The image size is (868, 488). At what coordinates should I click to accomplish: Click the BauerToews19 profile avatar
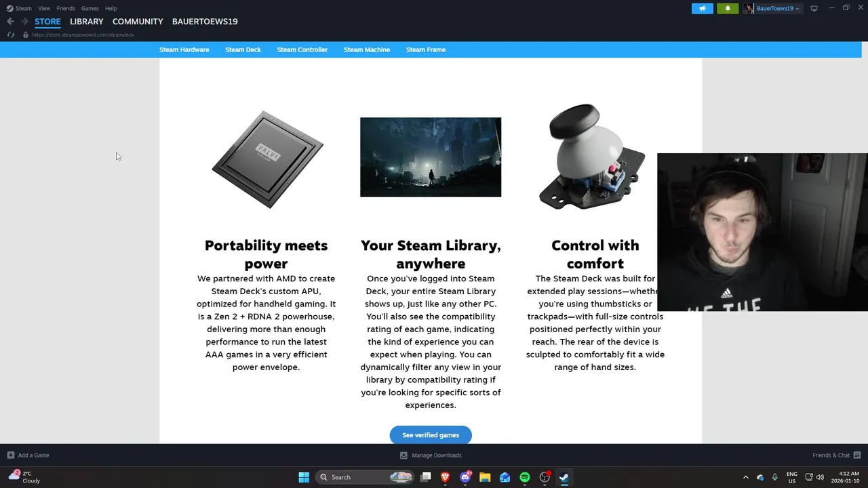click(x=748, y=8)
